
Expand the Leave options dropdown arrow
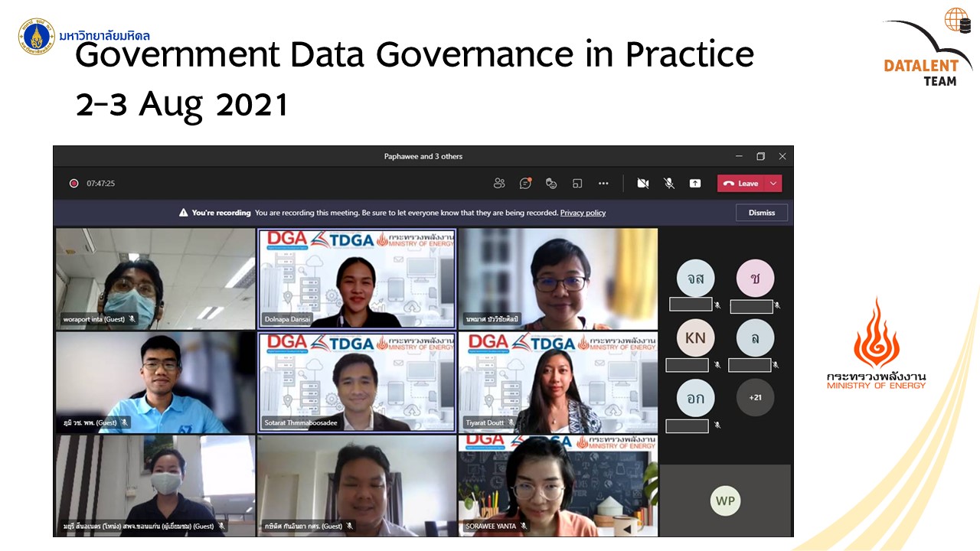tap(773, 184)
